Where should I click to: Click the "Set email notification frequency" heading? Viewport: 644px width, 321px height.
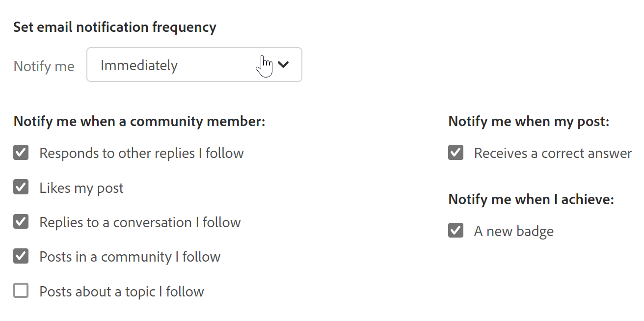[x=115, y=27]
